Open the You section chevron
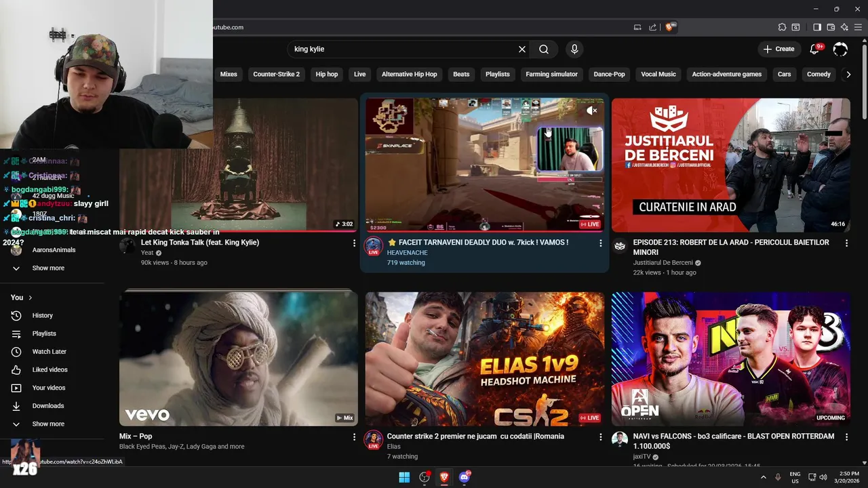Viewport: 868px width, 488px height. pos(30,298)
